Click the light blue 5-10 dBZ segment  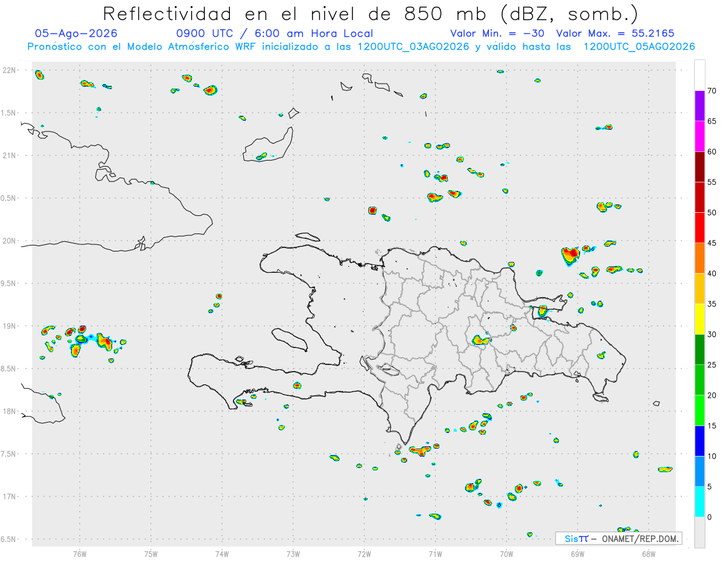[x=699, y=472]
